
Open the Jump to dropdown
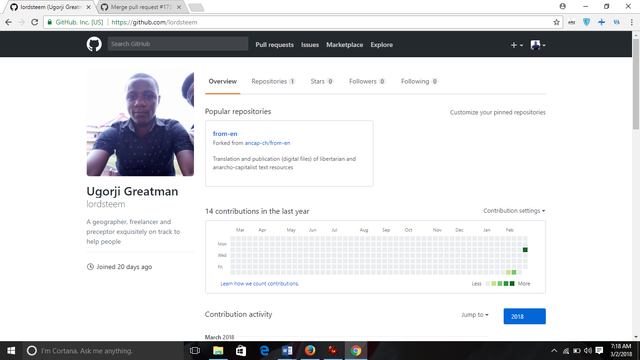pos(475,315)
